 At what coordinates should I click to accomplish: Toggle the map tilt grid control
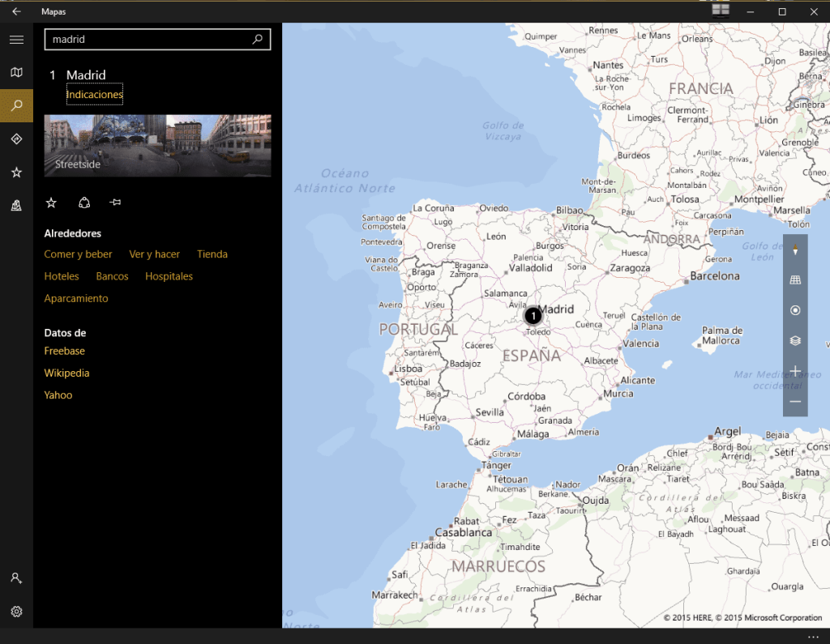(x=795, y=280)
